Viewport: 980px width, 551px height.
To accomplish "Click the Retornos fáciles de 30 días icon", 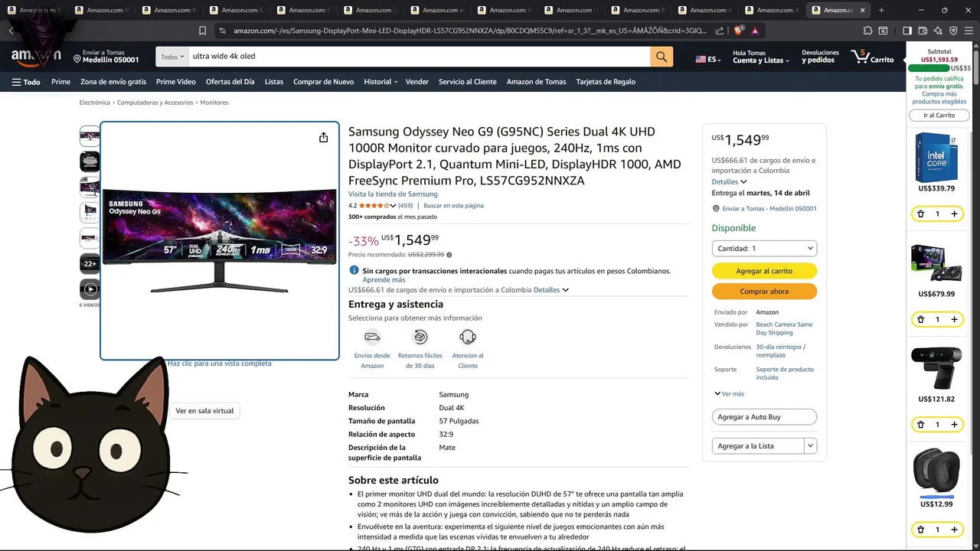I will coord(420,337).
